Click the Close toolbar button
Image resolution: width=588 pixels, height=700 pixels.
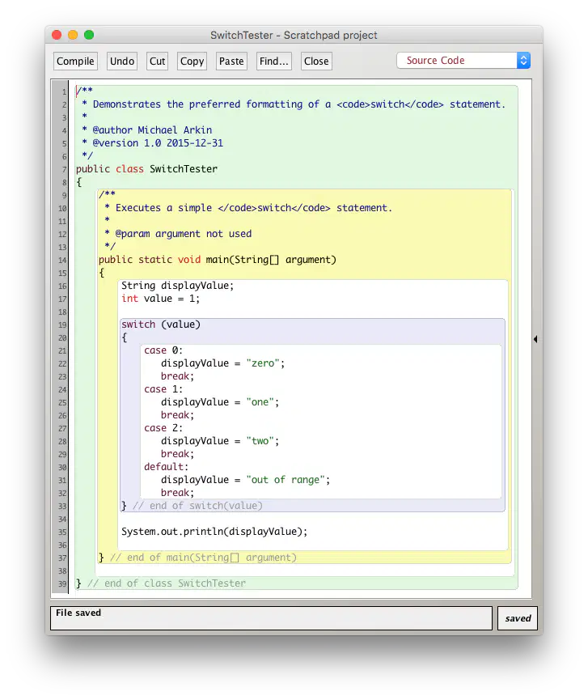(316, 62)
